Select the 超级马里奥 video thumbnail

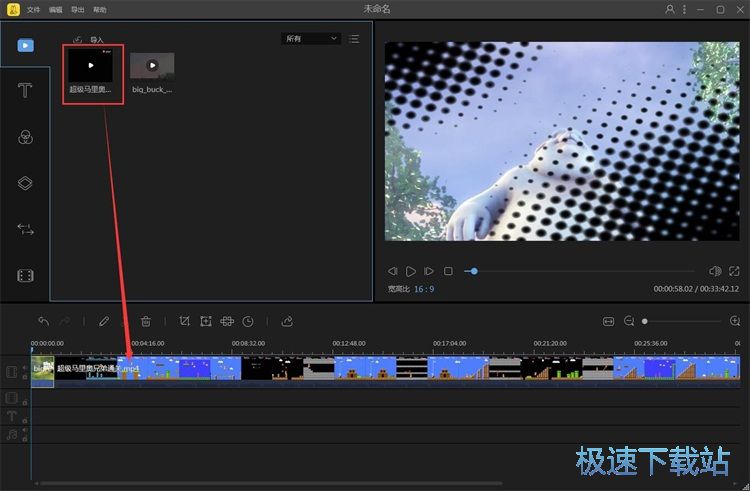point(90,65)
